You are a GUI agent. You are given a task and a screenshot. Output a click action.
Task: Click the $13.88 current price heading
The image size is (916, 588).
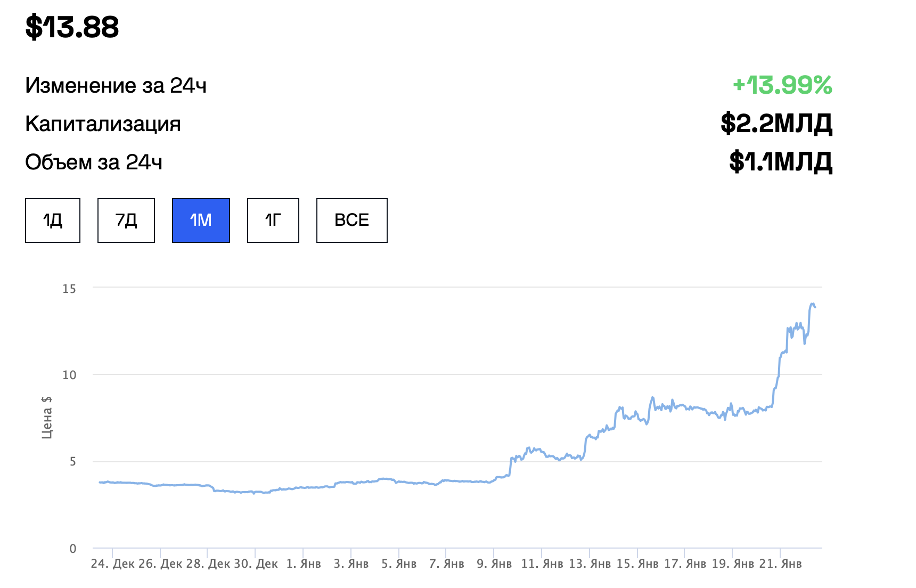(x=72, y=27)
